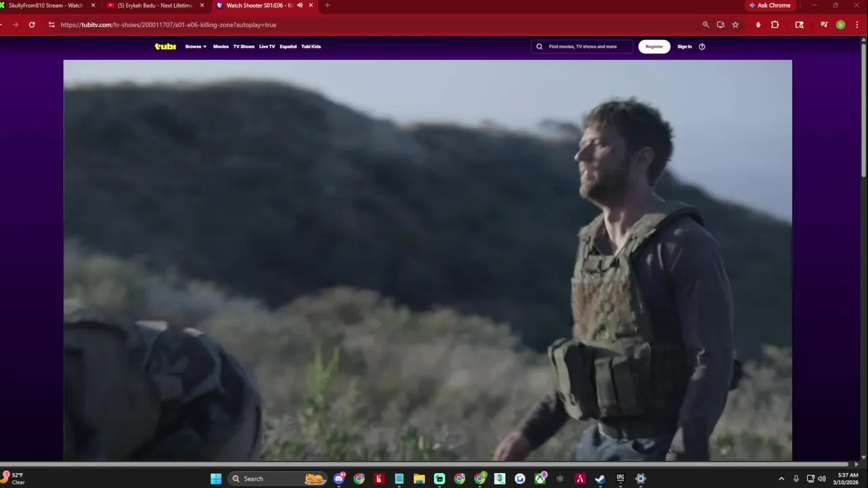Mute the Watch Shooter tab audio icon
This screenshot has height=488, width=868.
click(300, 5)
